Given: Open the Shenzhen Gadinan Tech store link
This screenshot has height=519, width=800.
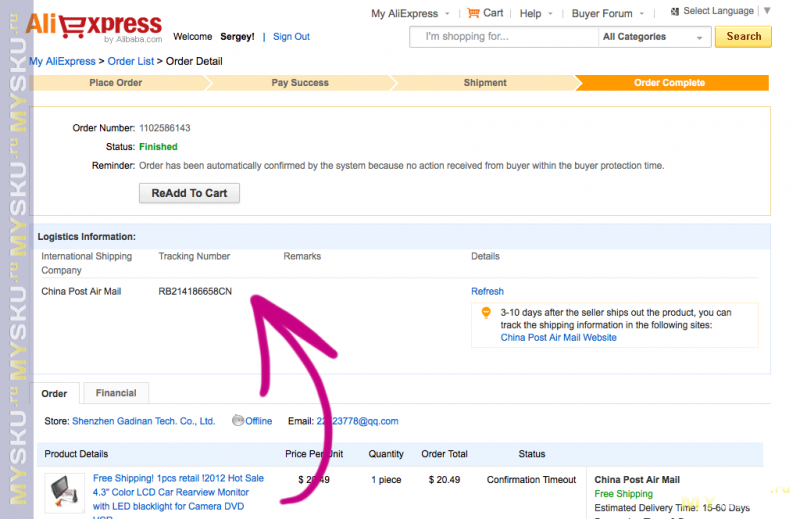Looking at the screenshot, I should click(143, 421).
